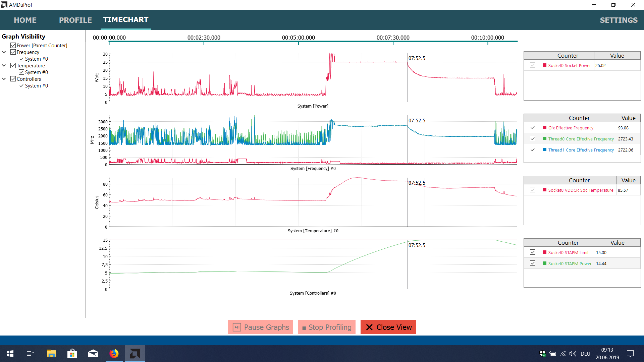Click the Stop Profiling button
The image size is (644, 362).
click(x=327, y=327)
